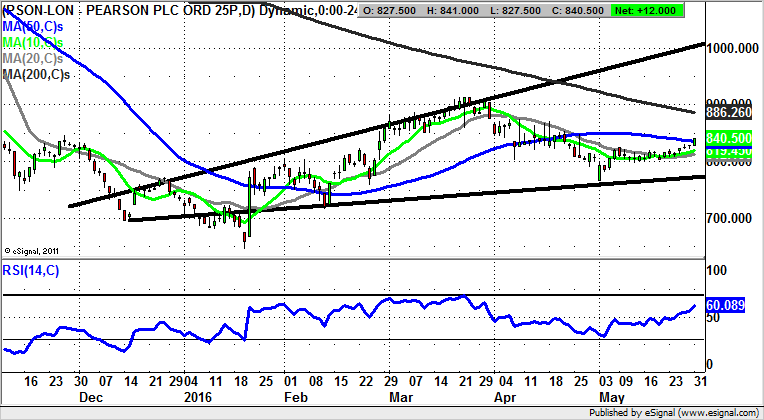The image size is (764, 420).
Task: Click the Low 827.500 price field
Action: click(x=530, y=10)
